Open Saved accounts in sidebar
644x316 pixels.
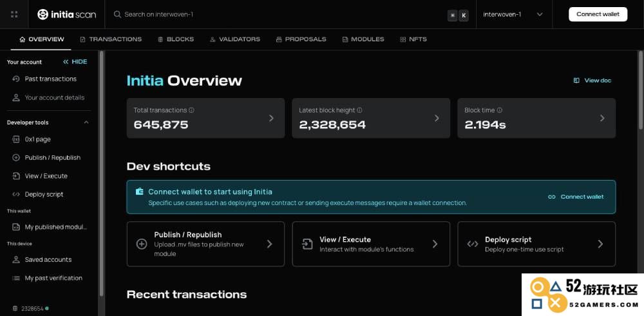[x=48, y=260]
